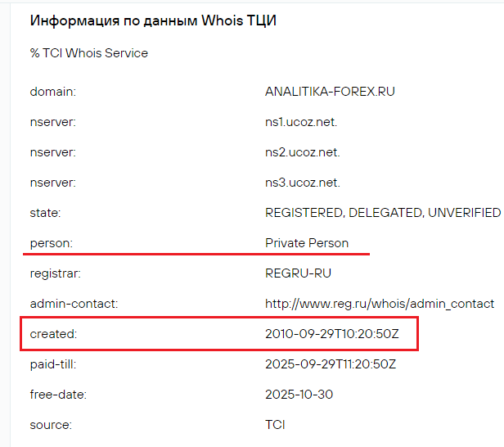Click the "% TCI Whois Service" line

pyautogui.click(x=89, y=53)
